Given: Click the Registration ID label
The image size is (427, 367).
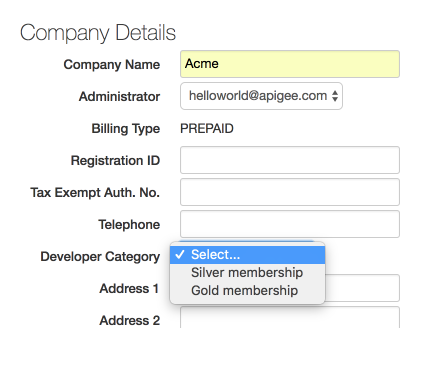Looking at the screenshot, I should [115, 161].
